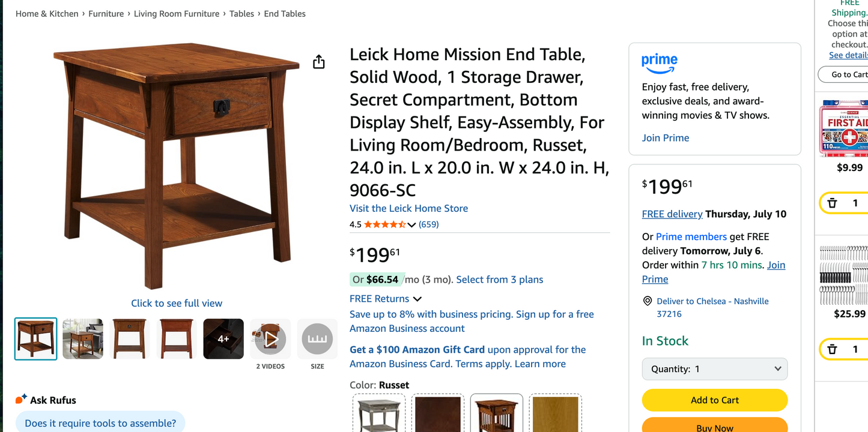Visit the Leick Home Store link
This screenshot has height=432, width=868.
coord(408,208)
